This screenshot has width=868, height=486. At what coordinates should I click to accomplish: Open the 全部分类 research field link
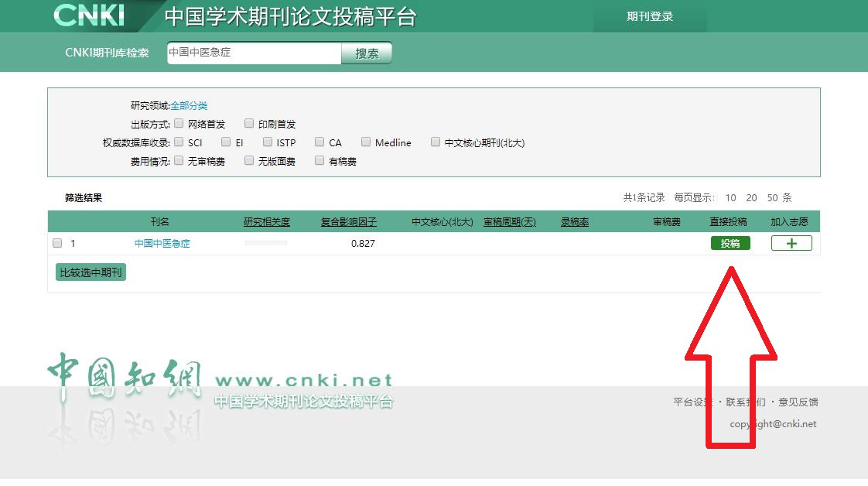point(189,106)
